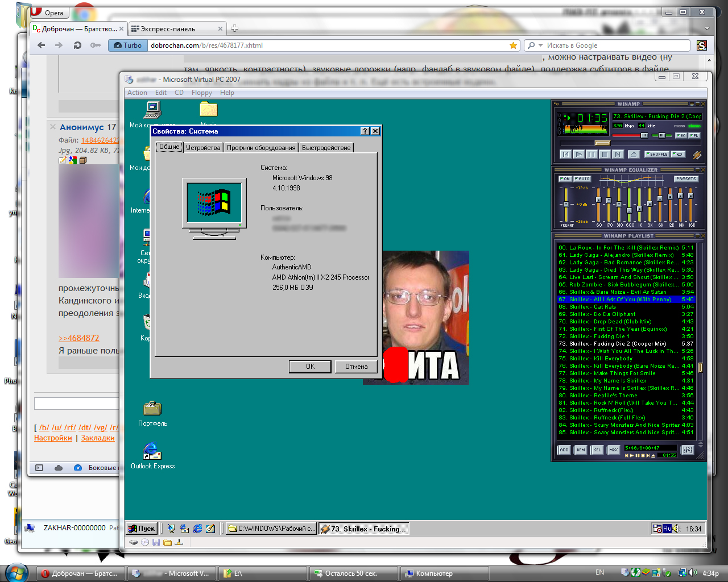Click the bookmark star in Opera address bar

coord(513,45)
